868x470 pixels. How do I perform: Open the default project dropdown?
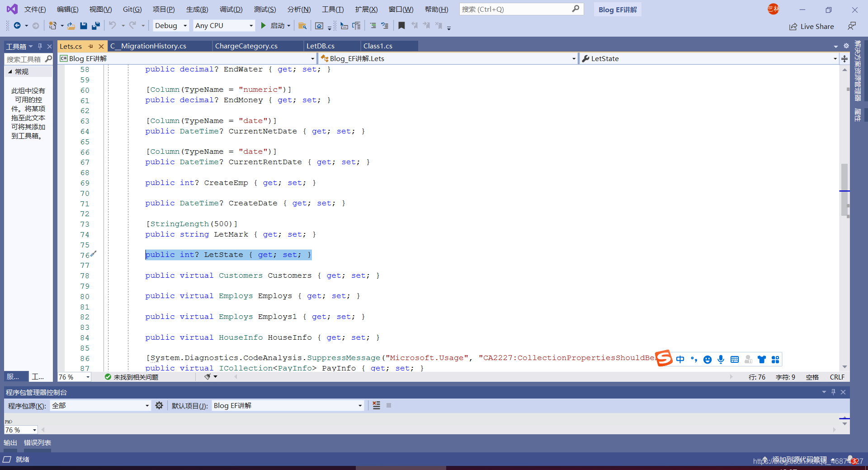[x=288, y=405]
